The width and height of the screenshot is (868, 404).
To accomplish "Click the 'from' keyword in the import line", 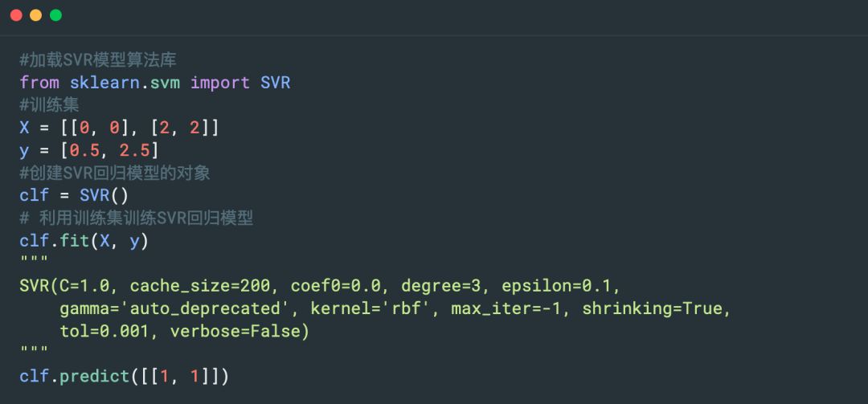I will tap(39, 83).
